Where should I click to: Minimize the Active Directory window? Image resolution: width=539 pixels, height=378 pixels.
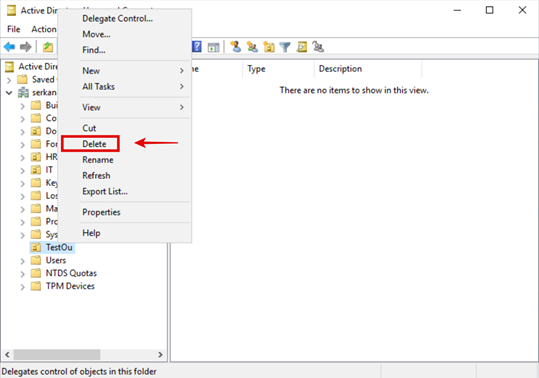click(457, 10)
